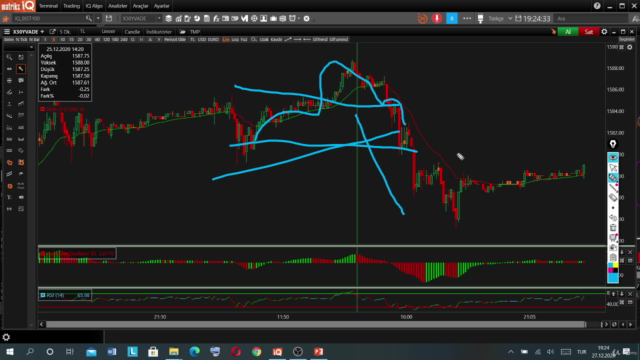Click the save floppy disk icon

tap(109, 18)
